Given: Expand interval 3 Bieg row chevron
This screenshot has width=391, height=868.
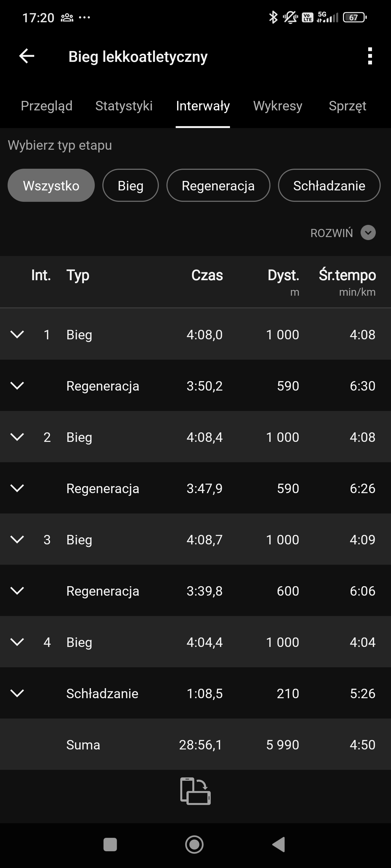Looking at the screenshot, I should (17, 539).
